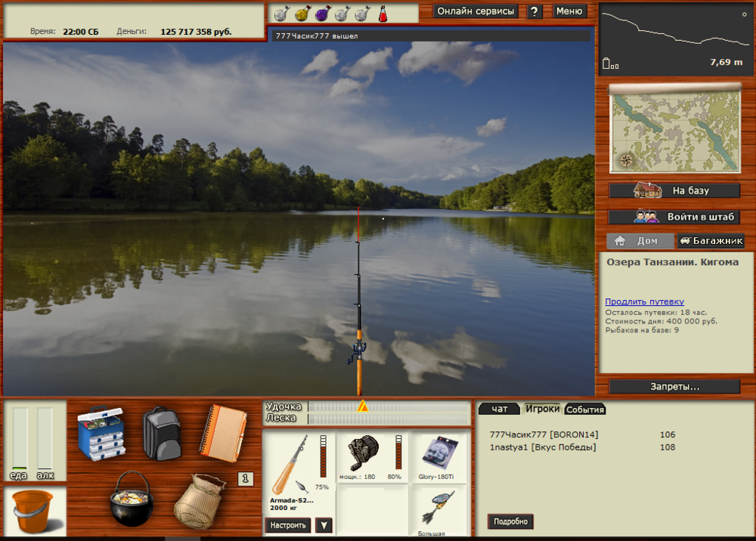Open the blue tackle box
Image resolution: width=756 pixels, height=541 pixels.
(x=100, y=432)
